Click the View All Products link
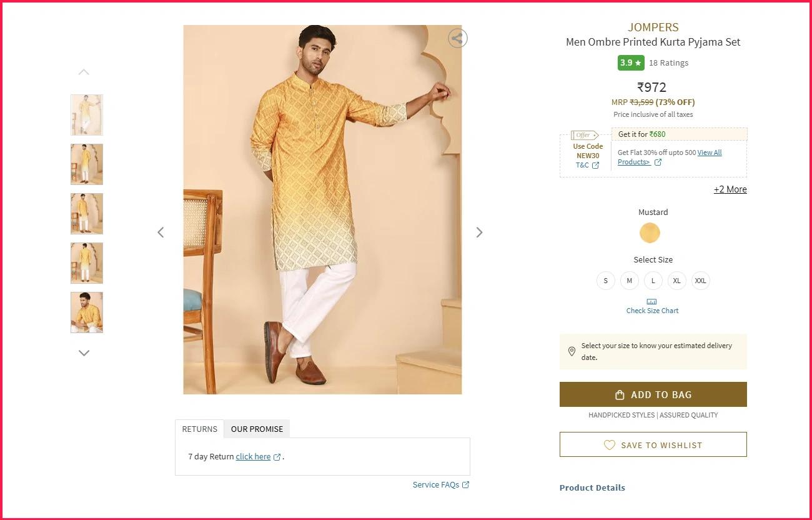 (x=710, y=152)
